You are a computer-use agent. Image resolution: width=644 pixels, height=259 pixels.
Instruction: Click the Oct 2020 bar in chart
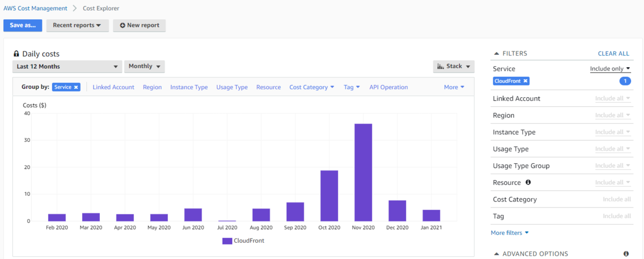pos(329,196)
